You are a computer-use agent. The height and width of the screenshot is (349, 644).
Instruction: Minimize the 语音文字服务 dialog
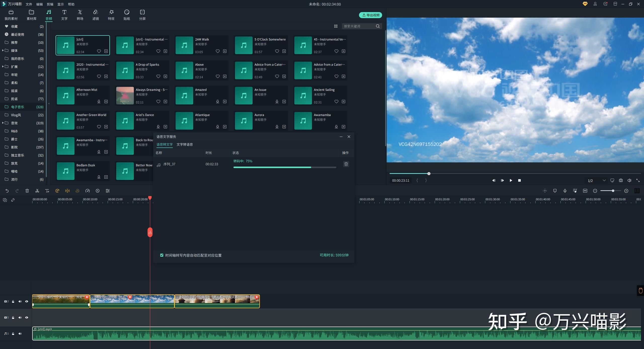[341, 137]
